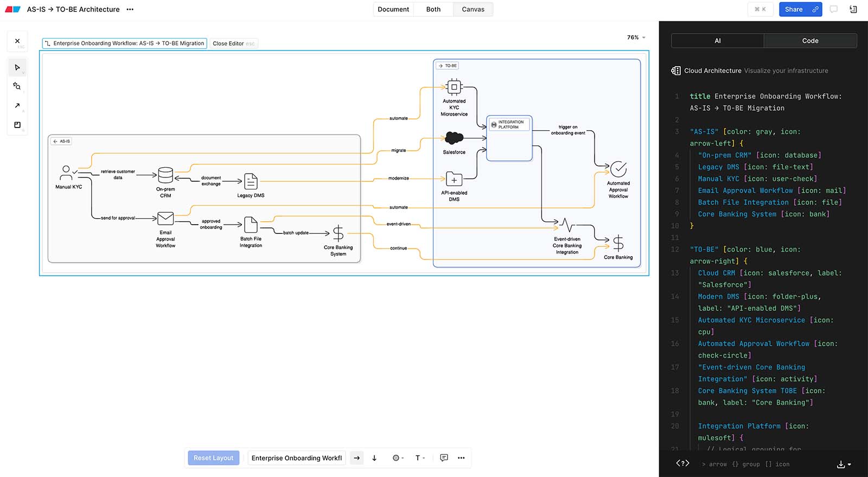Set diagram direction to left-to-right arrow
This screenshot has height=477, width=868.
point(356,458)
